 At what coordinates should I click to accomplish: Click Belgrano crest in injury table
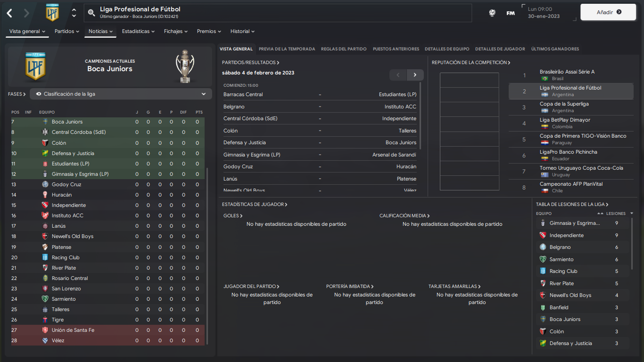(x=543, y=247)
